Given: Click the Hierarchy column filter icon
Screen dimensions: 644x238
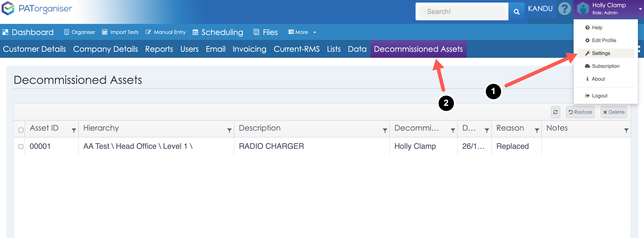Looking at the screenshot, I should click(x=229, y=130).
